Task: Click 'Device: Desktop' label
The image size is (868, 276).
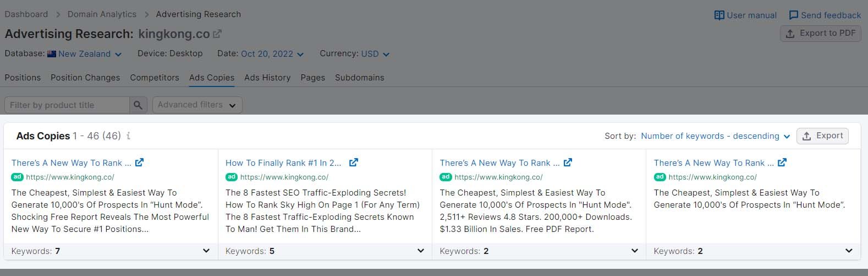Action: point(170,53)
